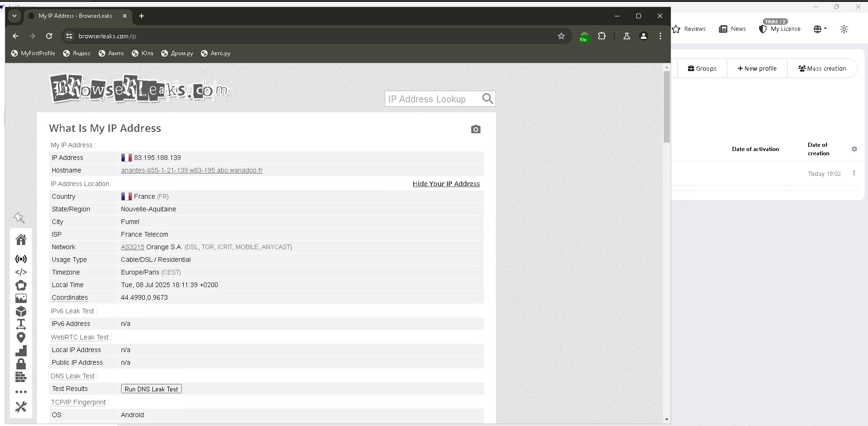
Task: Follow the Hide Your IP Address link
Action: (446, 184)
